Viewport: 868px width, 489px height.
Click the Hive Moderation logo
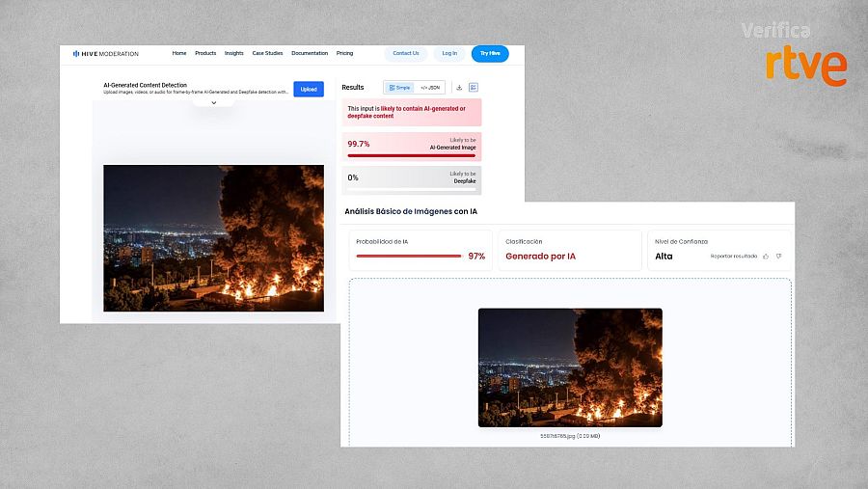[x=105, y=54]
